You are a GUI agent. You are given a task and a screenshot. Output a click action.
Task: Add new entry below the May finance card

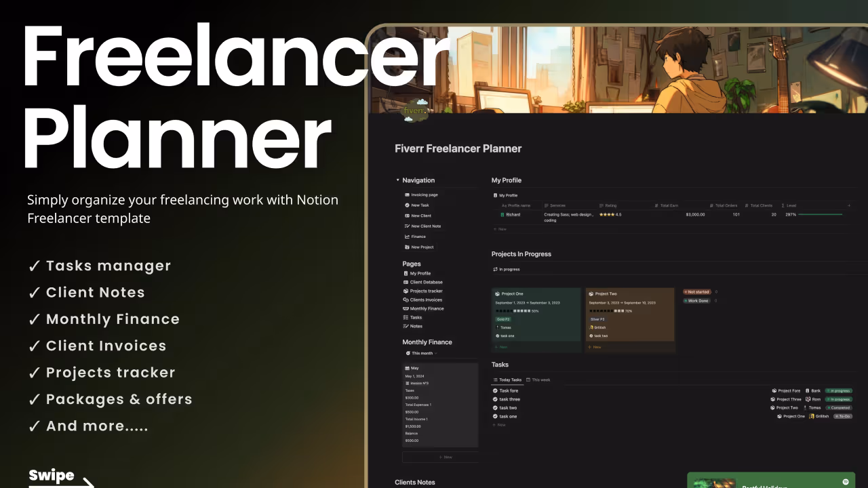click(440, 457)
